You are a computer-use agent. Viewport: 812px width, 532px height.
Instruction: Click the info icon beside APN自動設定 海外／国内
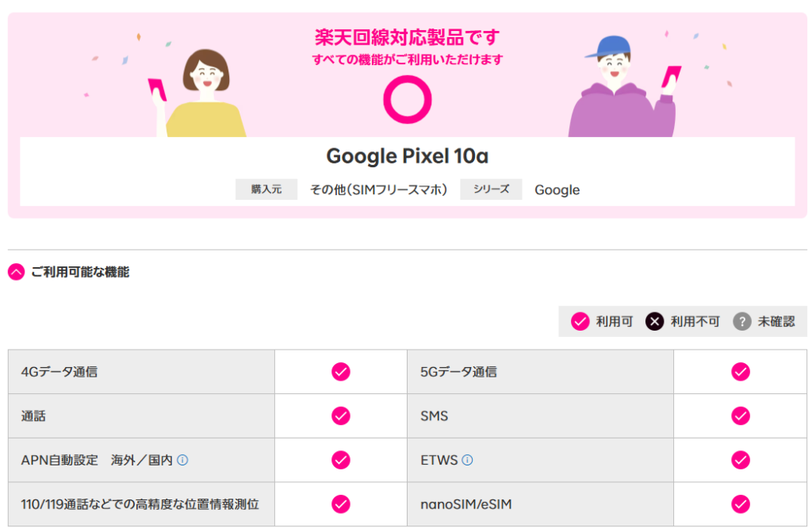[x=183, y=460]
